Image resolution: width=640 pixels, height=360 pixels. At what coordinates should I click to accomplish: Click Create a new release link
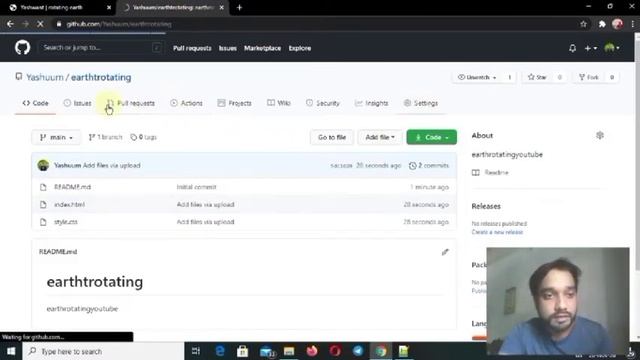coord(497,232)
